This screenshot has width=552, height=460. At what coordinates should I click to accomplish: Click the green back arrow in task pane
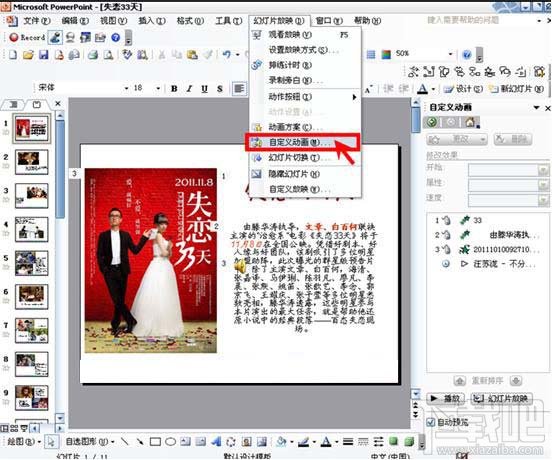point(432,122)
